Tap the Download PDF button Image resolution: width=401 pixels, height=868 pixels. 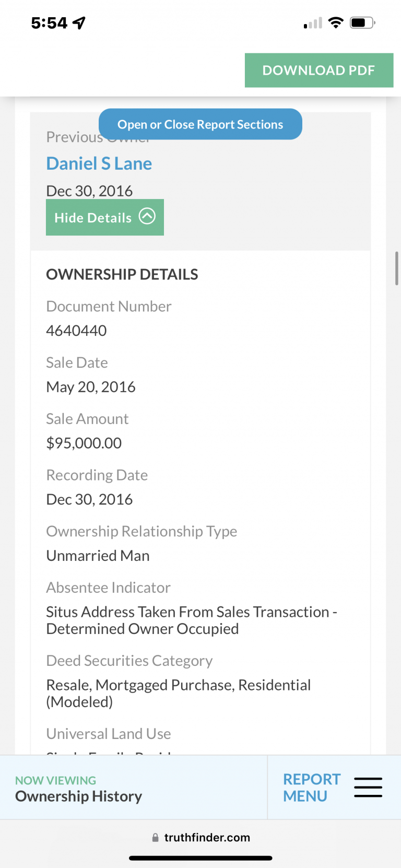coord(319,70)
